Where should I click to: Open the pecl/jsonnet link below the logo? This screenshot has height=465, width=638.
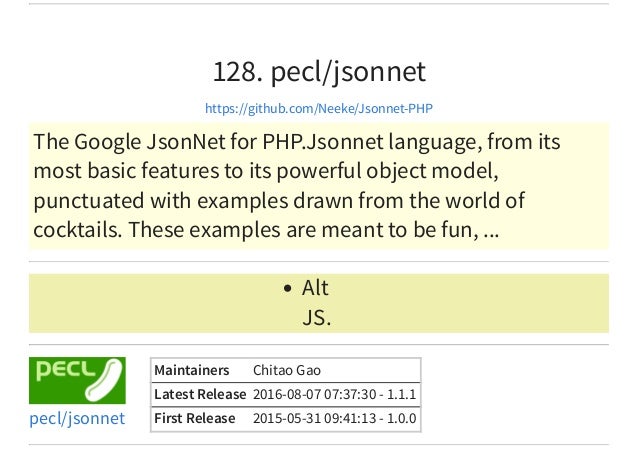coord(77,418)
